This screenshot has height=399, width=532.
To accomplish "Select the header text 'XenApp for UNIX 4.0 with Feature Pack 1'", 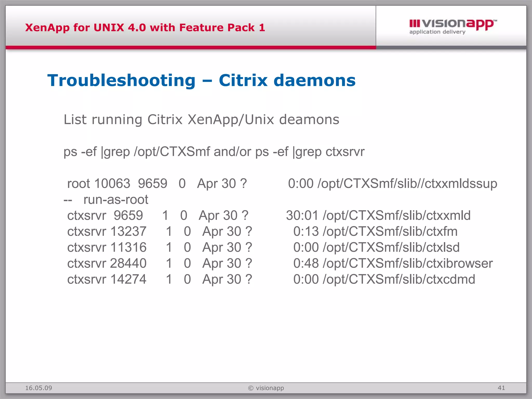I will click(x=145, y=28).
